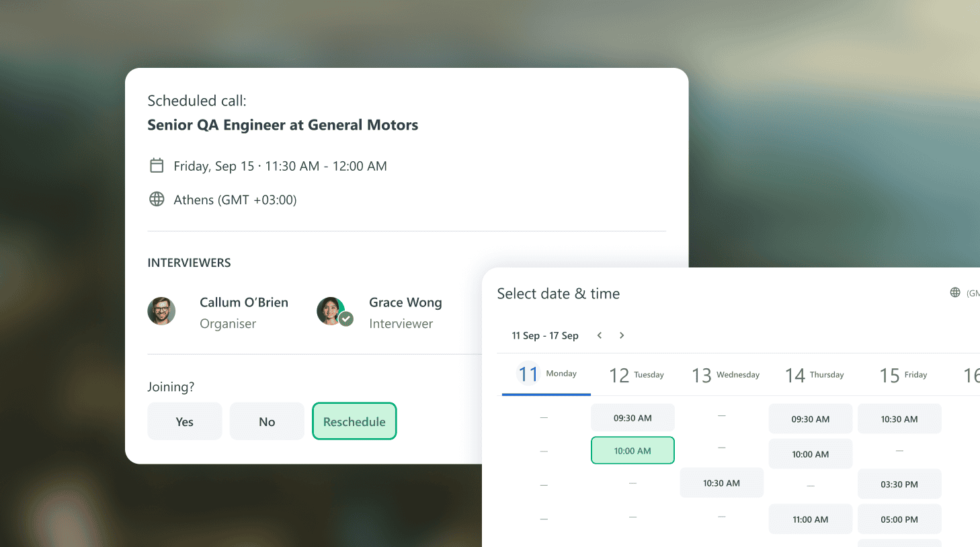Select the 05:00 PM slot on Friday
The height and width of the screenshot is (547, 980).
coord(899,519)
